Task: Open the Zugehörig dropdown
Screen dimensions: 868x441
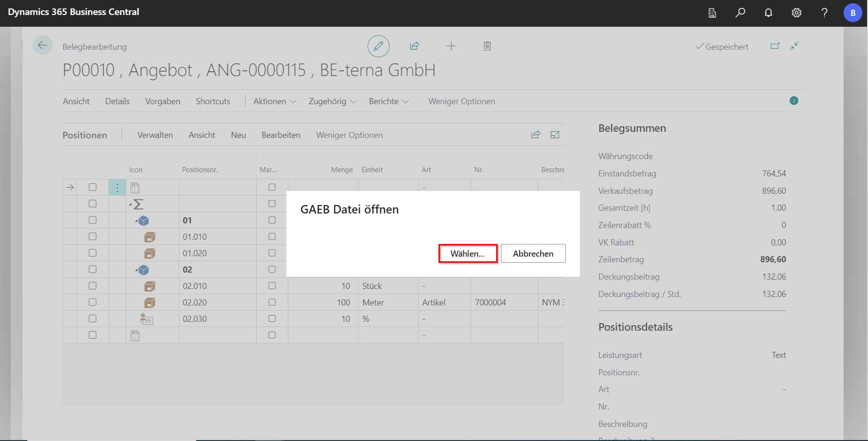Action: [x=332, y=101]
